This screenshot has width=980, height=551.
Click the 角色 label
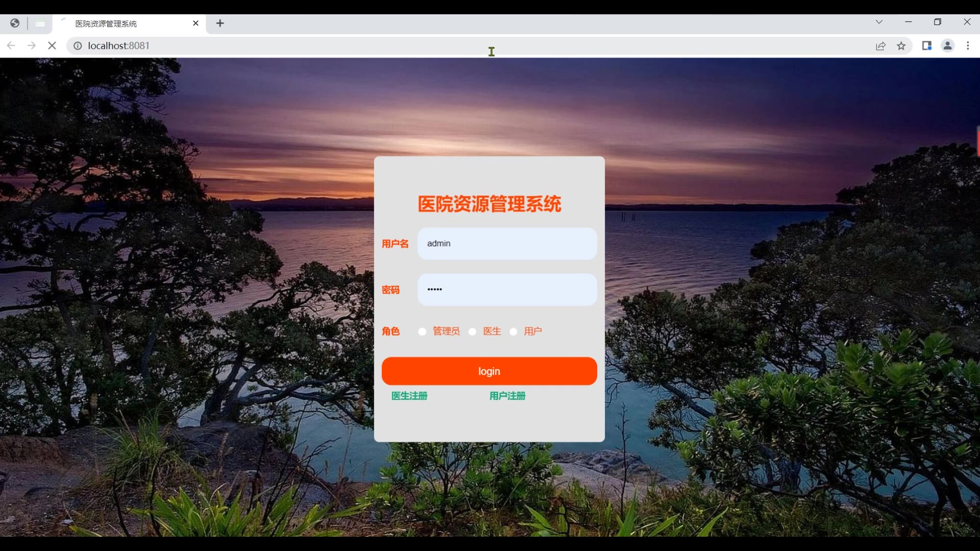[x=390, y=331]
